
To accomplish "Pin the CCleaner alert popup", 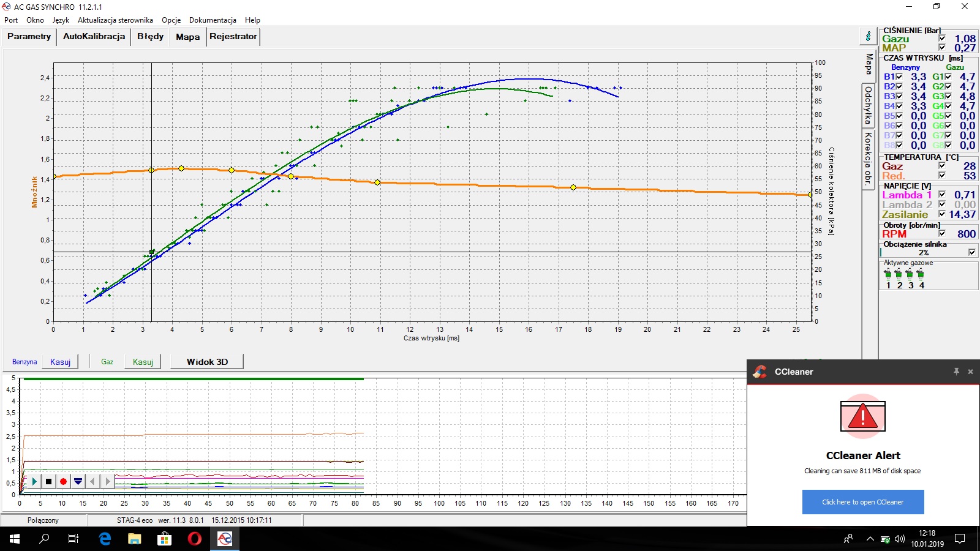I will [956, 372].
